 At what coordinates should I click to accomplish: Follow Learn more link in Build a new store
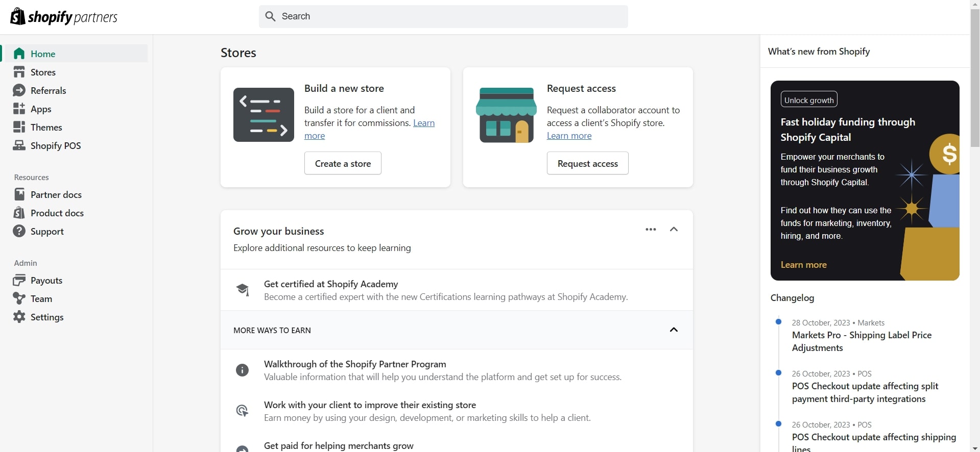pos(424,123)
